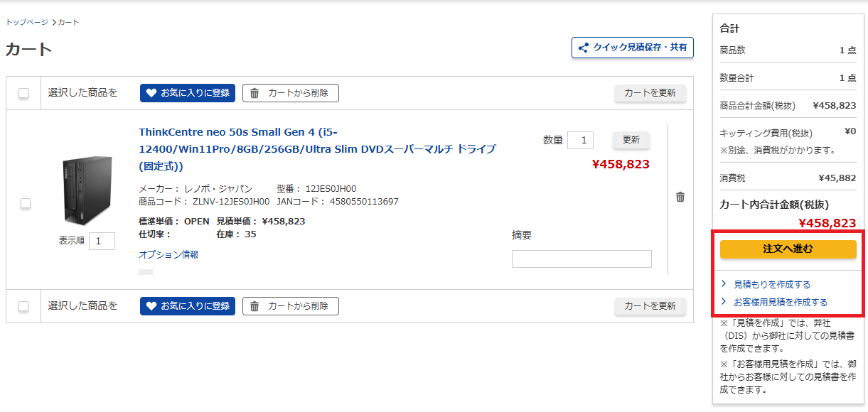Open ThinkCentre neo 50s product title link
This screenshot has height=412, width=868.
[x=316, y=148]
